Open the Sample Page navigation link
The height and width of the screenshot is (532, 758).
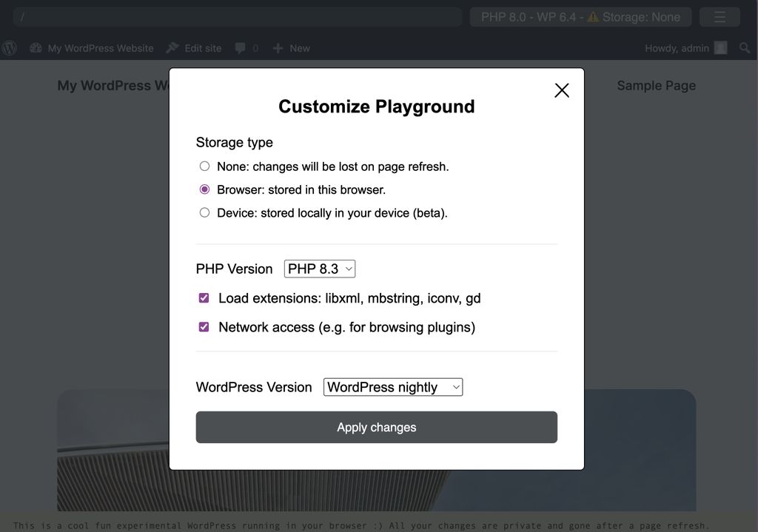click(x=656, y=86)
